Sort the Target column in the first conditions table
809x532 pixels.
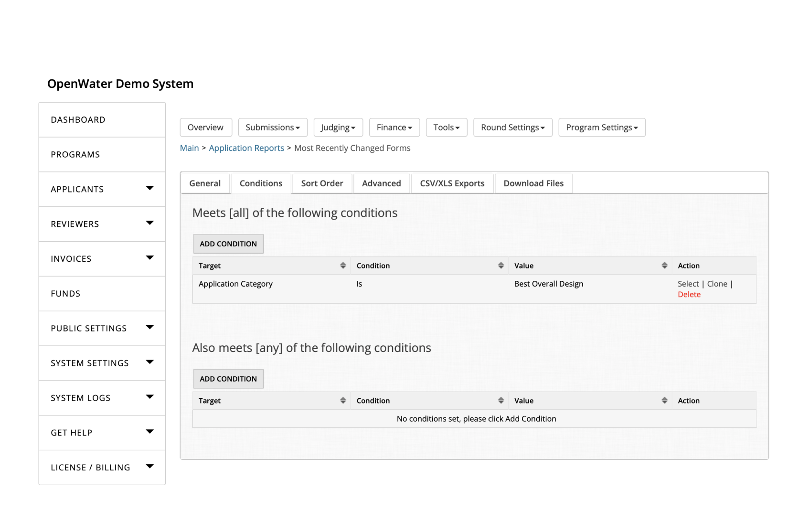pos(343,265)
